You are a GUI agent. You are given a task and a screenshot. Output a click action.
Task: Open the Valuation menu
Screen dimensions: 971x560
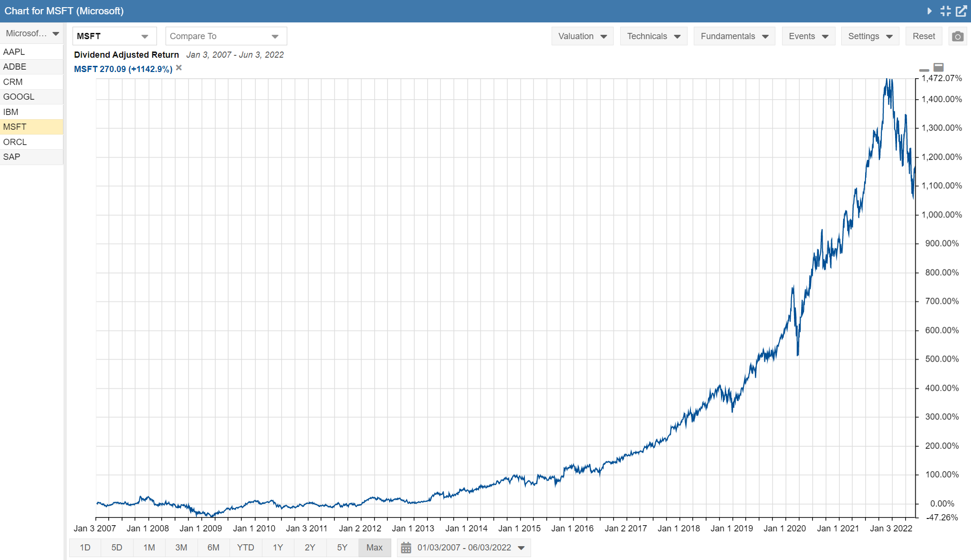(582, 36)
